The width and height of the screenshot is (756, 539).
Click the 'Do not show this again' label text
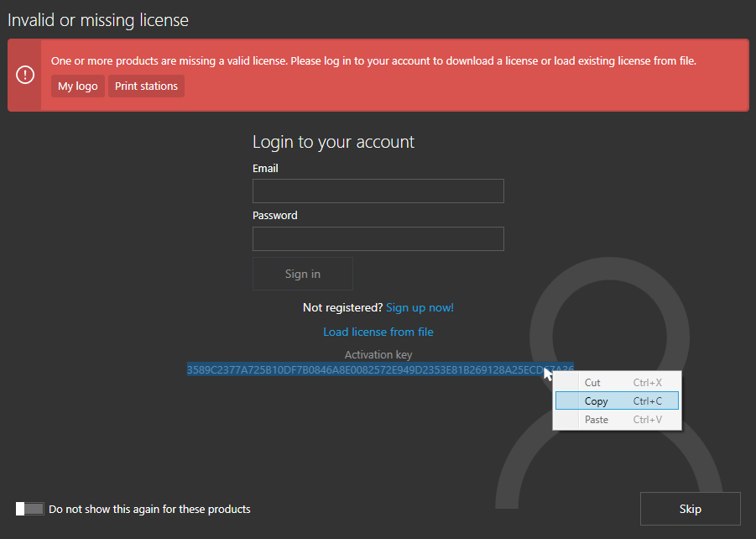[x=149, y=509]
